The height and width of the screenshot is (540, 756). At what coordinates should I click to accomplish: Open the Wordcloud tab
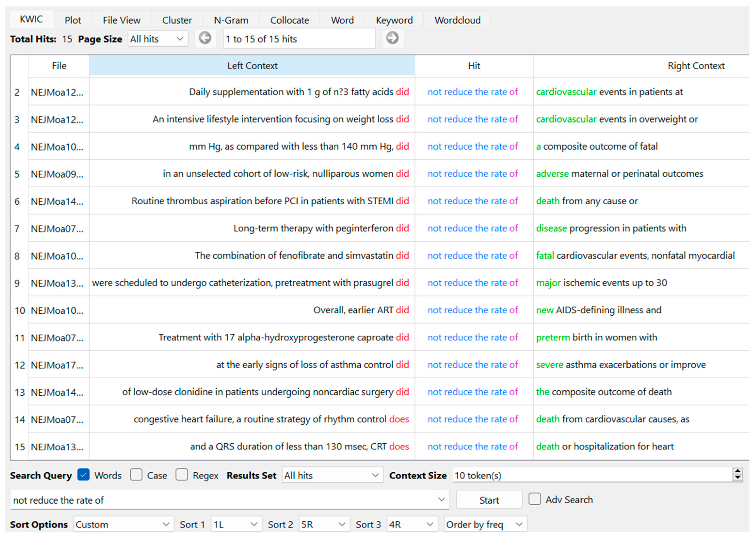coord(457,20)
